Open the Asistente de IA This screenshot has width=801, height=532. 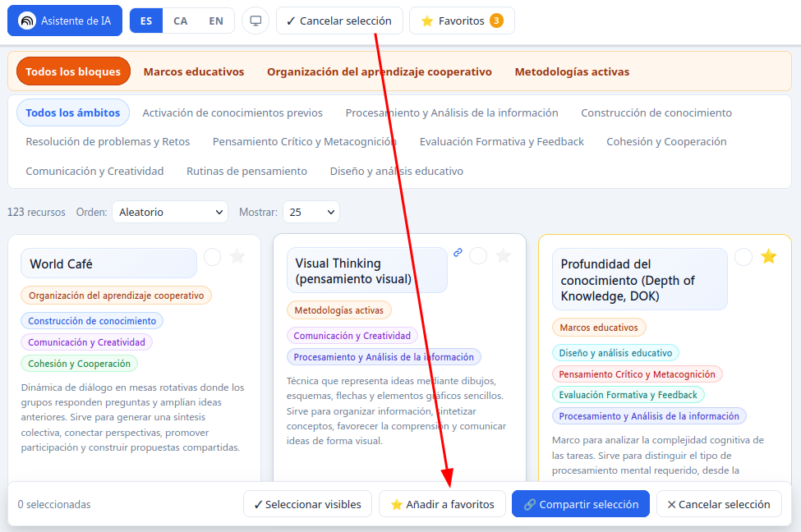[x=65, y=21]
